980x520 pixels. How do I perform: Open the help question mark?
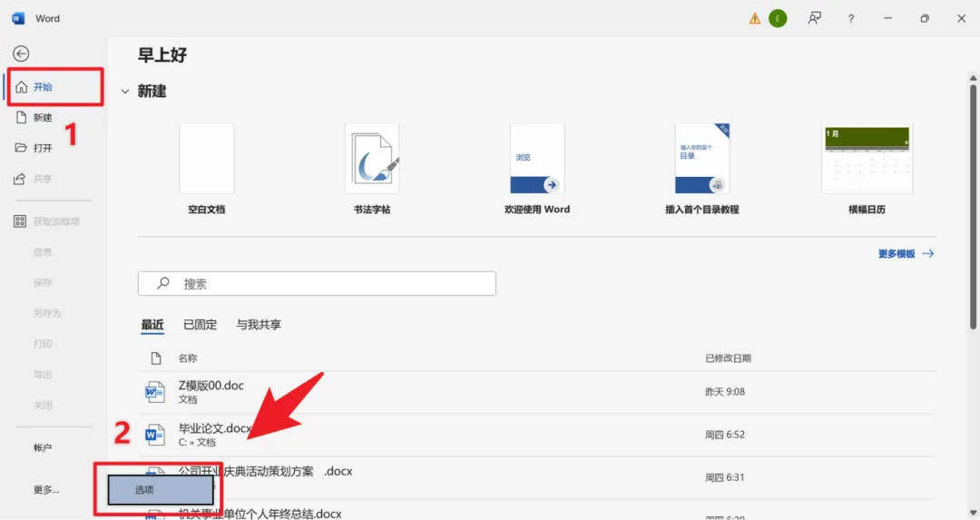pyautogui.click(x=850, y=19)
